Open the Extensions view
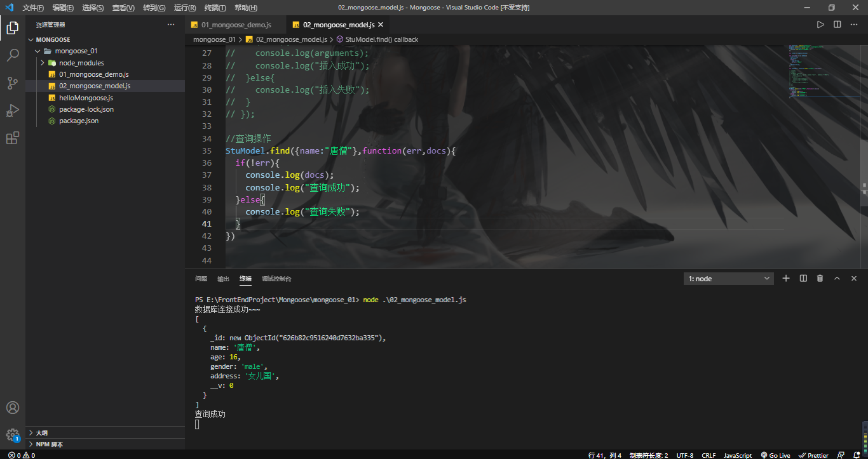 pos(13,138)
